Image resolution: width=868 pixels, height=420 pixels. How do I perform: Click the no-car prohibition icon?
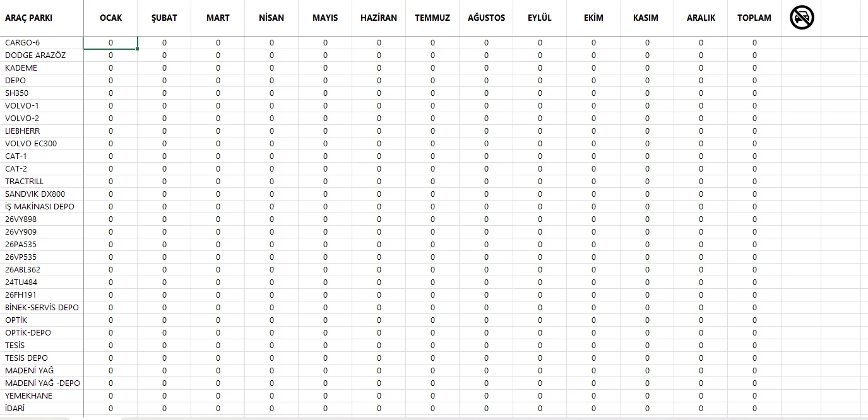802,18
